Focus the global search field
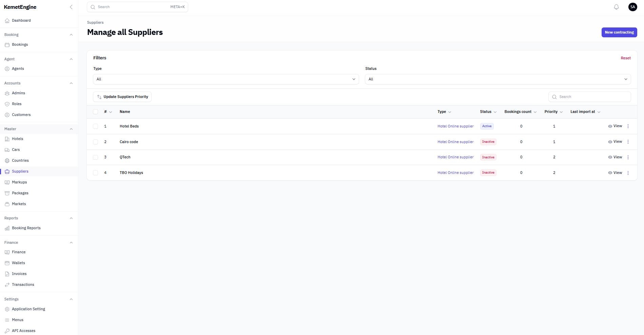Screen dimensions: 644x335 pos(137,7)
